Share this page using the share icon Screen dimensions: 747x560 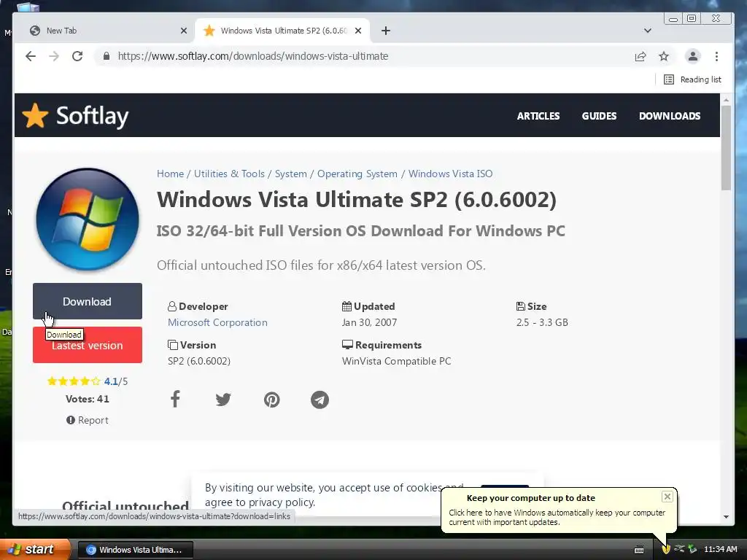(640, 56)
